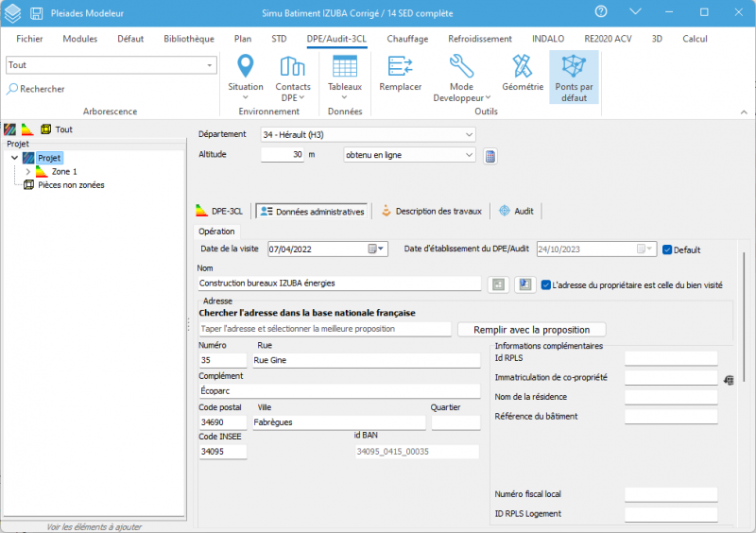Open Mode Developpeur wrench tool
The image size is (756, 533).
point(461,77)
